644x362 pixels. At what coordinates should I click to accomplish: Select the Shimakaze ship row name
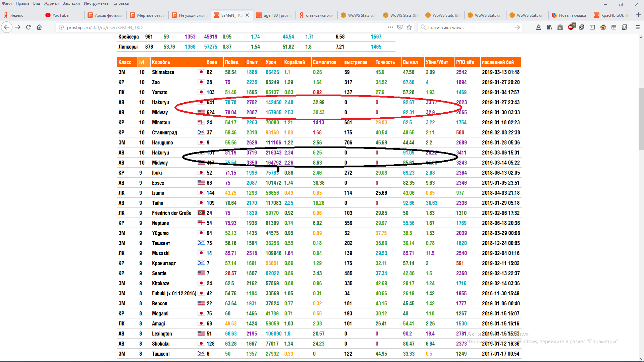tap(163, 72)
